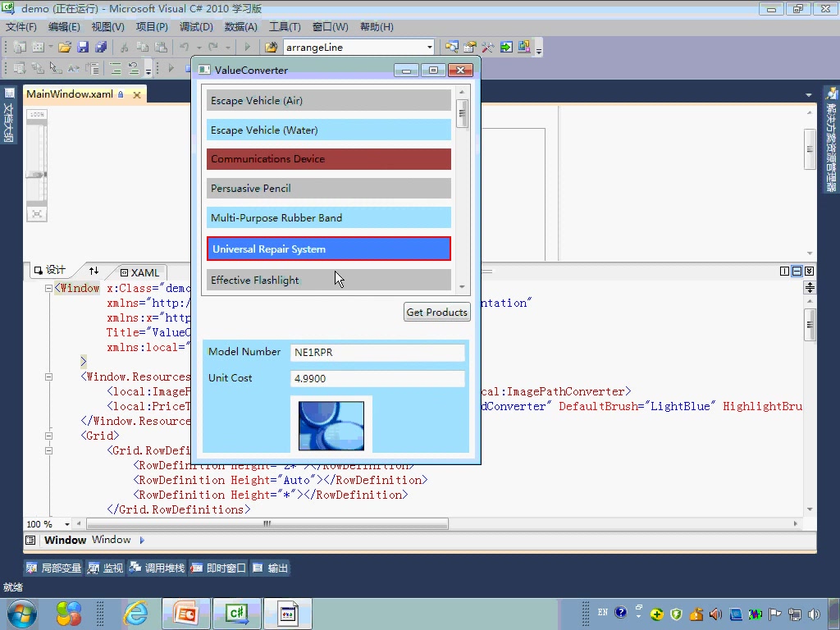
Task: Collapse the Window.Resources XAML node
Action: coord(49,377)
